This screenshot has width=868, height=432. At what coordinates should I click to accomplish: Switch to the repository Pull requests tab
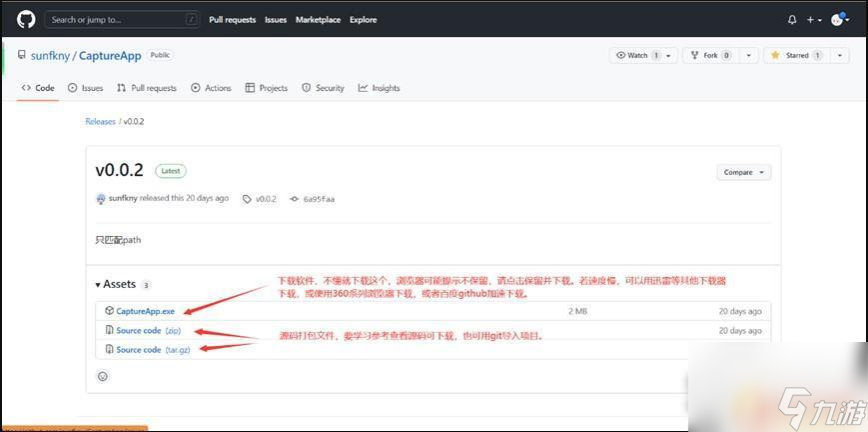point(147,88)
